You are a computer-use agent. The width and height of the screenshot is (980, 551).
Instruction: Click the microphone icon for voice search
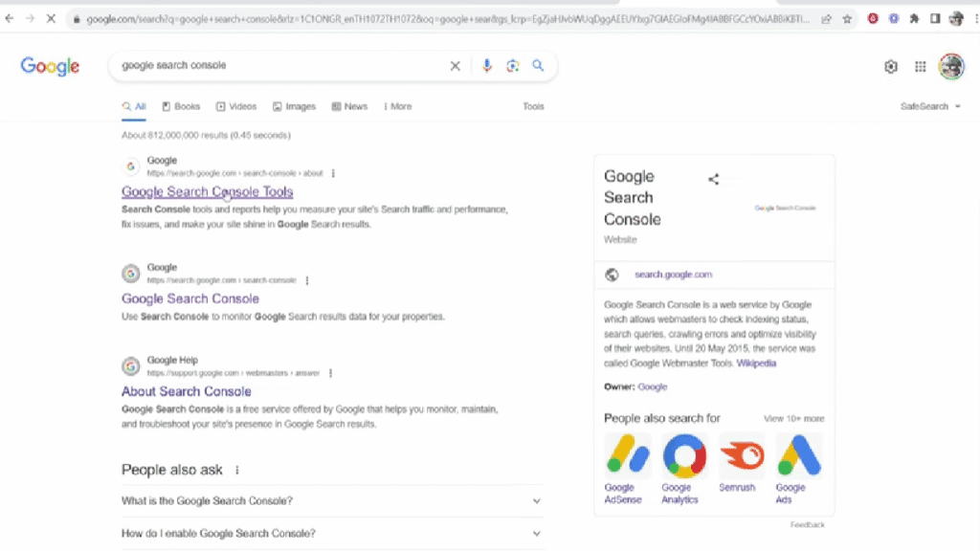tap(487, 66)
